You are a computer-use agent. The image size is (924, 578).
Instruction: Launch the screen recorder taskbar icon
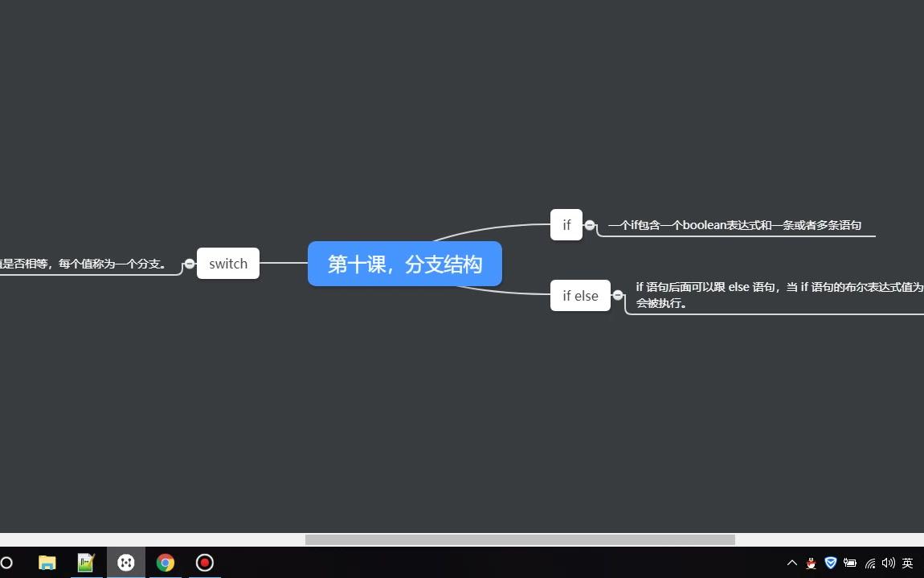[x=204, y=563]
